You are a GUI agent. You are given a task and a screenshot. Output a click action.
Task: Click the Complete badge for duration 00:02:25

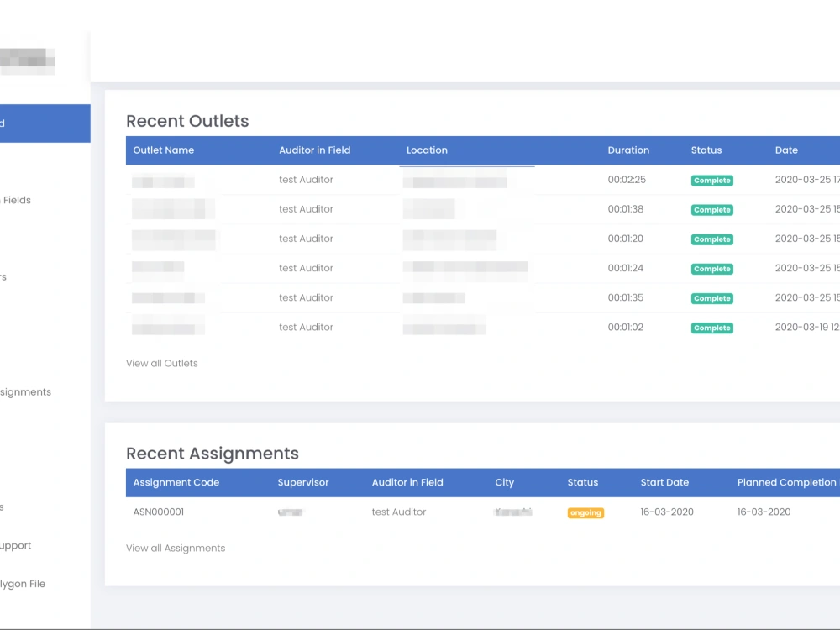[712, 181]
